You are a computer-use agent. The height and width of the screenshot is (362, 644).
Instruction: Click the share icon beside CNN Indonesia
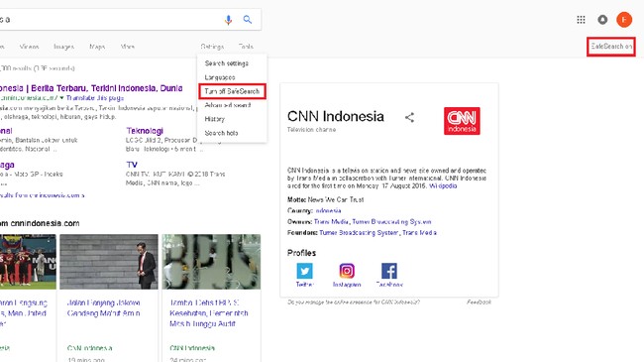(x=409, y=118)
